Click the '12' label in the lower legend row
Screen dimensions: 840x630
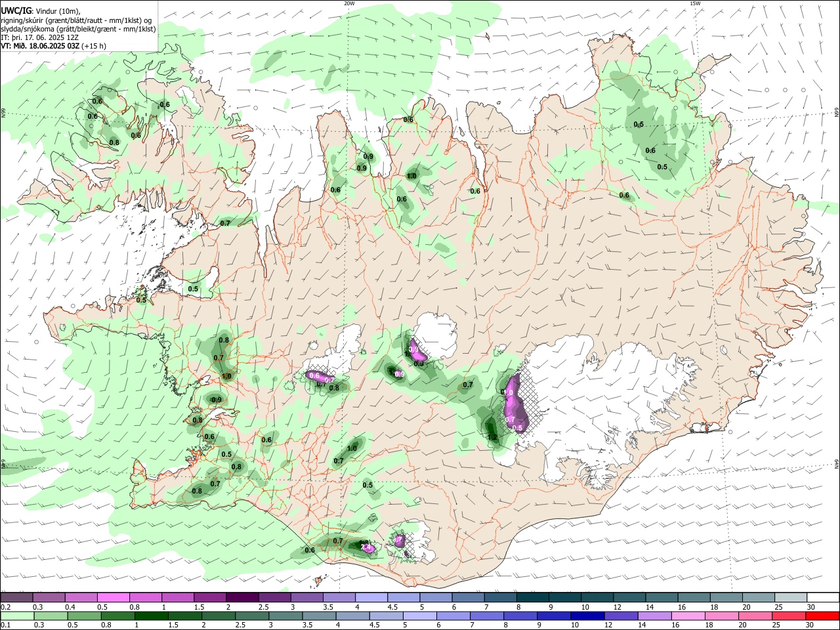(x=608, y=625)
